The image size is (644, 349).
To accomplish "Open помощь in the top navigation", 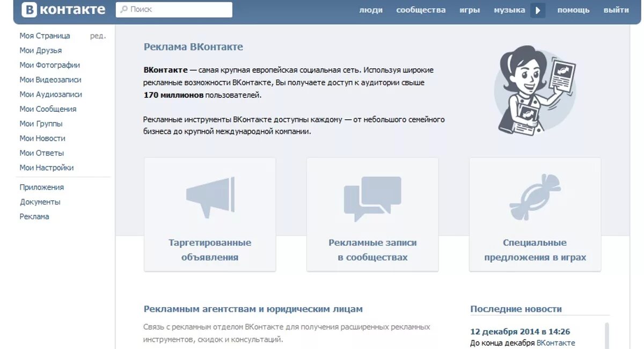I will (x=573, y=10).
